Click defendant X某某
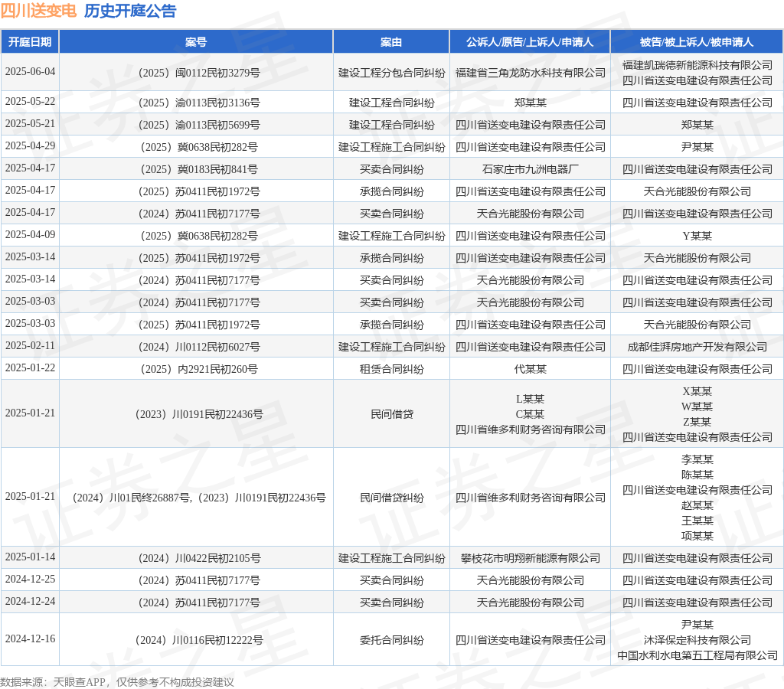 [x=697, y=391]
